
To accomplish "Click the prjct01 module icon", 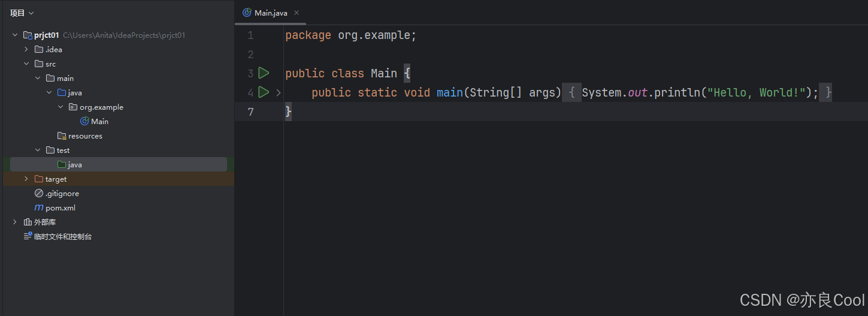I will pos(28,35).
